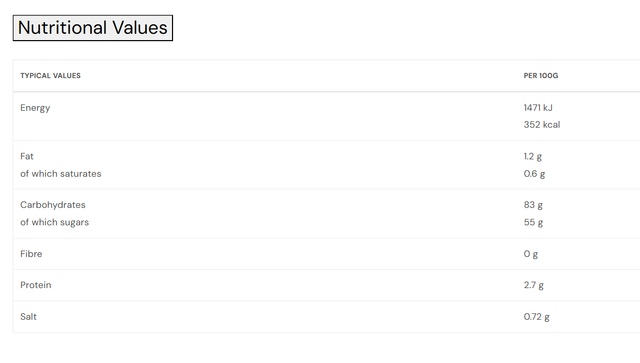Click the 0 g fibre value
The height and width of the screenshot is (363, 640).
(x=531, y=254)
